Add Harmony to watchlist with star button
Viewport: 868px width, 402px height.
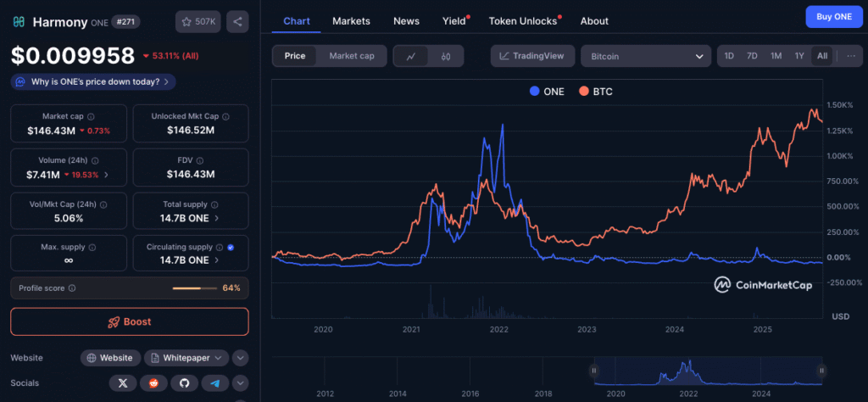(198, 22)
